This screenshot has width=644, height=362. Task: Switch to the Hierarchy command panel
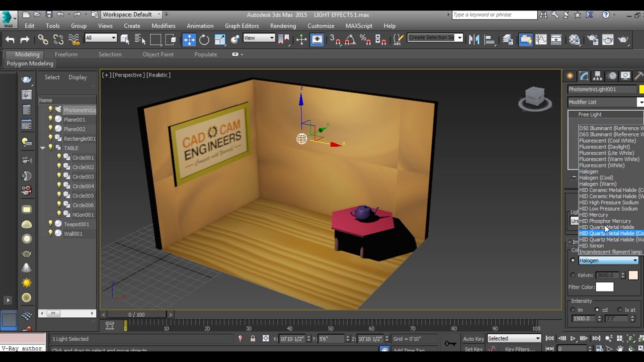click(x=598, y=76)
